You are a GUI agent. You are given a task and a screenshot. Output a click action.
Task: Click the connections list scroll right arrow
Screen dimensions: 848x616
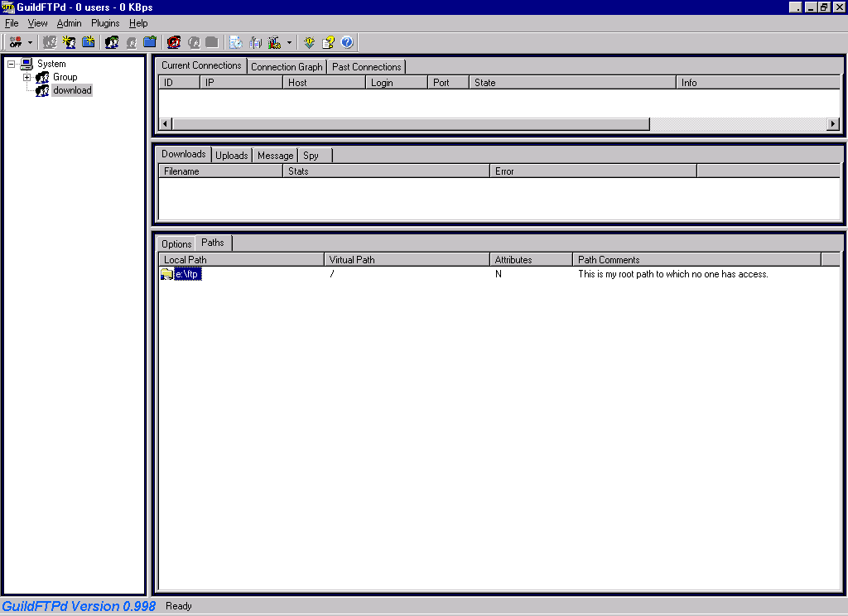click(x=833, y=124)
